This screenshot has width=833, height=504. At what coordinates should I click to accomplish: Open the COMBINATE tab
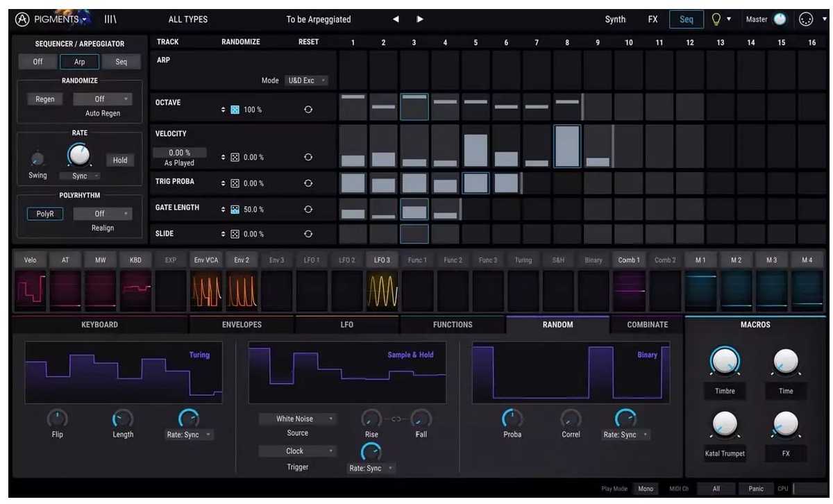click(648, 324)
